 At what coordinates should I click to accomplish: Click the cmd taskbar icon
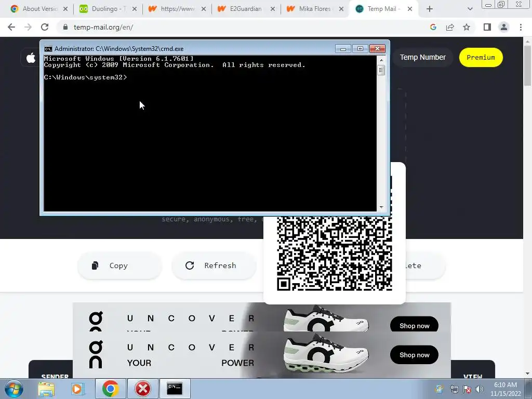click(175, 389)
